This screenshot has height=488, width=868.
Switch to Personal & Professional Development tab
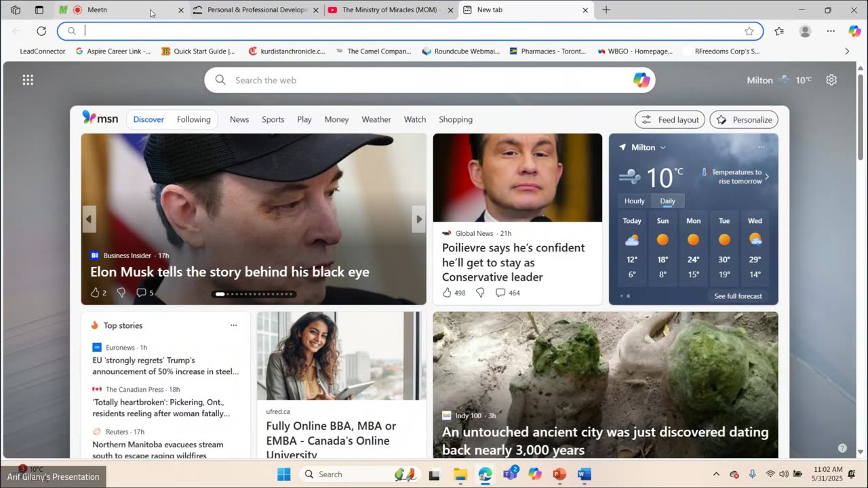[256, 10]
